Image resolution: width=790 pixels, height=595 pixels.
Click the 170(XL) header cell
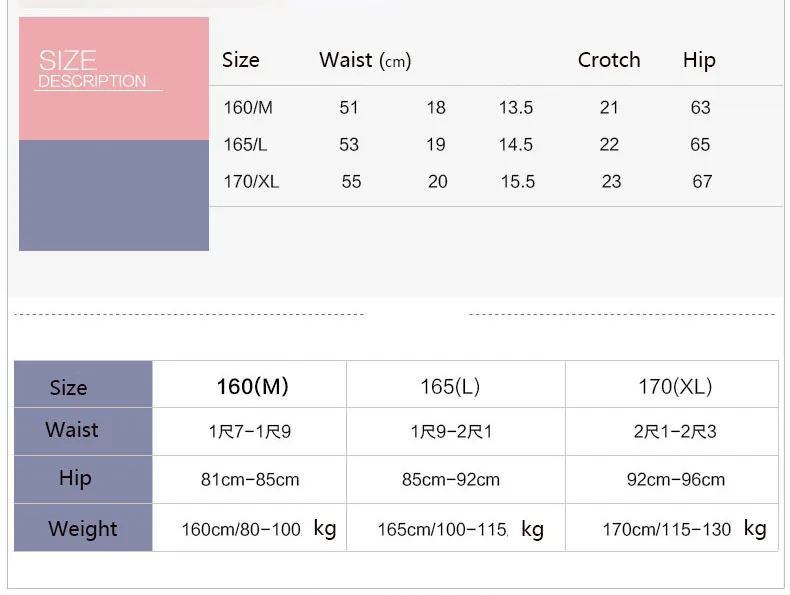[x=672, y=384]
